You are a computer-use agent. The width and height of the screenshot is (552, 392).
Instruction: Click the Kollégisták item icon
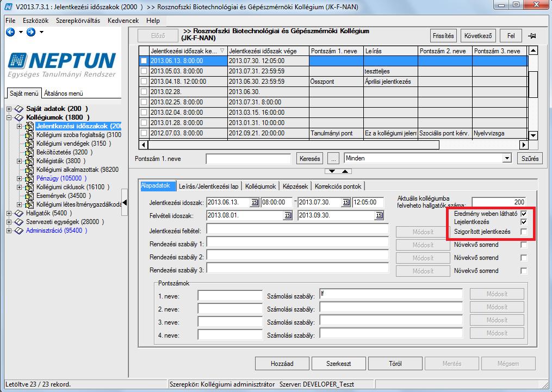[x=29, y=161]
